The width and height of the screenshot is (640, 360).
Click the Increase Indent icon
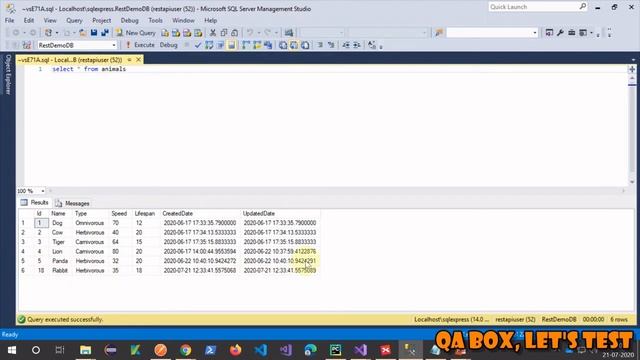pyautogui.click(x=357, y=45)
